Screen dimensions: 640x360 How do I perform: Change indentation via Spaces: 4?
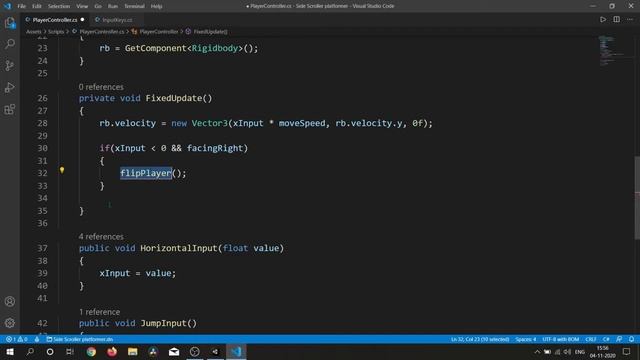(526, 339)
